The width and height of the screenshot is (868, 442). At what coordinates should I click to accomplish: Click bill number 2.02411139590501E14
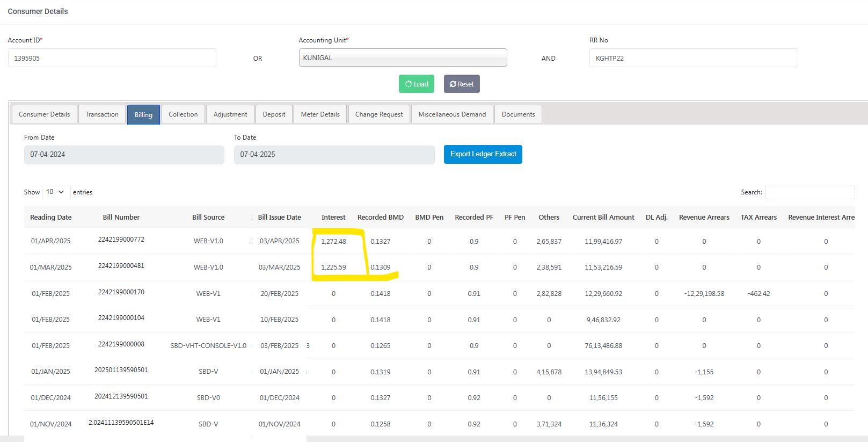coord(121,423)
